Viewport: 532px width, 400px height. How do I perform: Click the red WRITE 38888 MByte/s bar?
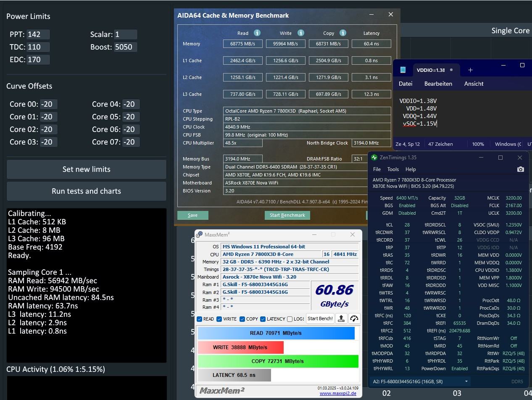[x=240, y=347]
